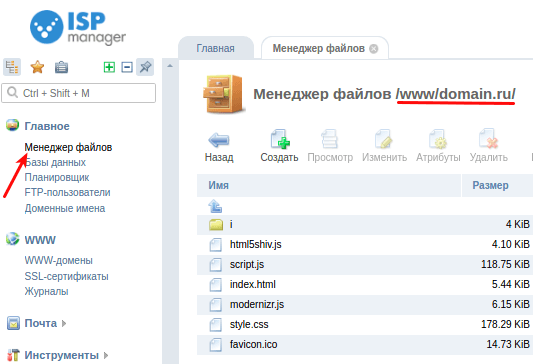Collapse the WWW section header

coord(40,240)
